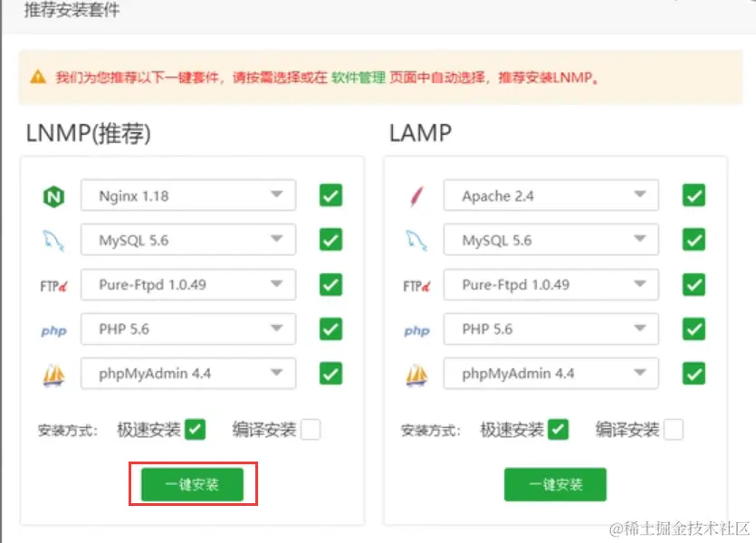Click the 推荐安装套件 dialog title

pyautogui.click(x=72, y=10)
